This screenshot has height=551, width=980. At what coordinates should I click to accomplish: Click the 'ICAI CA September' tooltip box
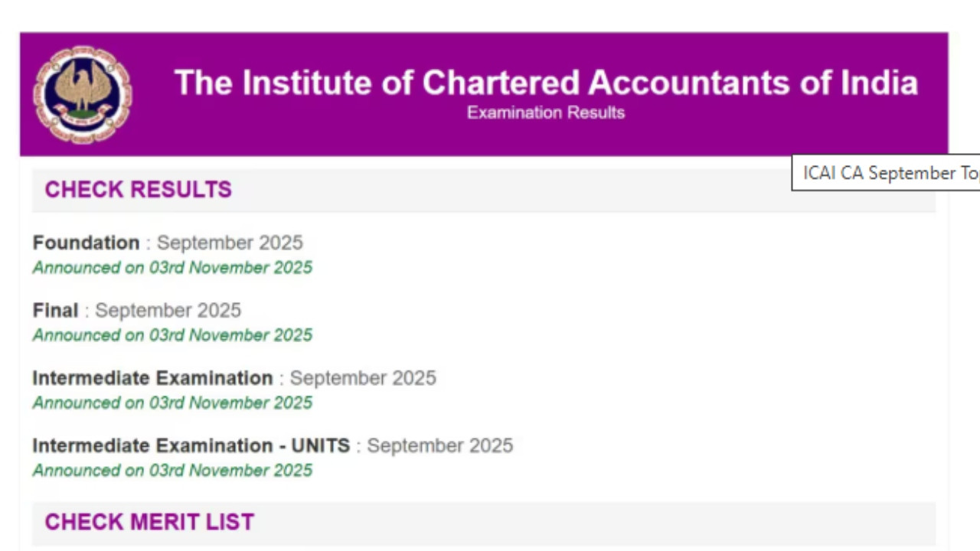887,173
